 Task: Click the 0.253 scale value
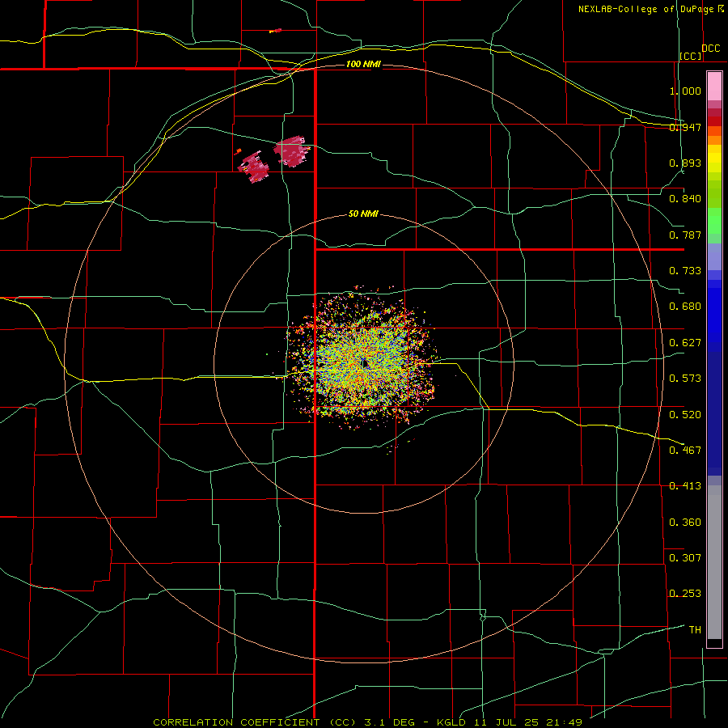coord(685,594)
